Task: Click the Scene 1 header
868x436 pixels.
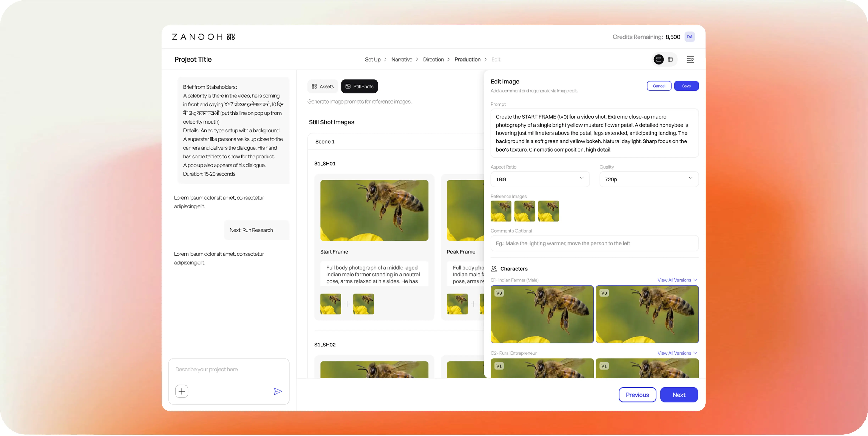Action: 325,142
